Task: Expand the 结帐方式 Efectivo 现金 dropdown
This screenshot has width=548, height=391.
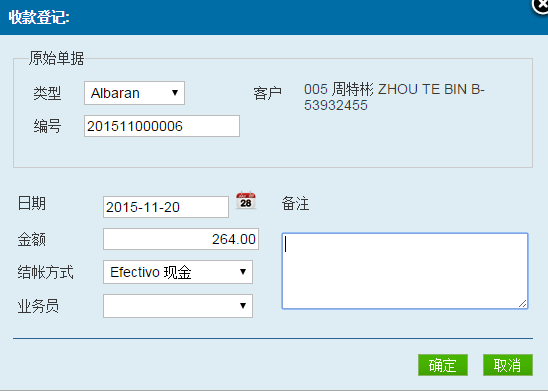Action: pos(178,272)
